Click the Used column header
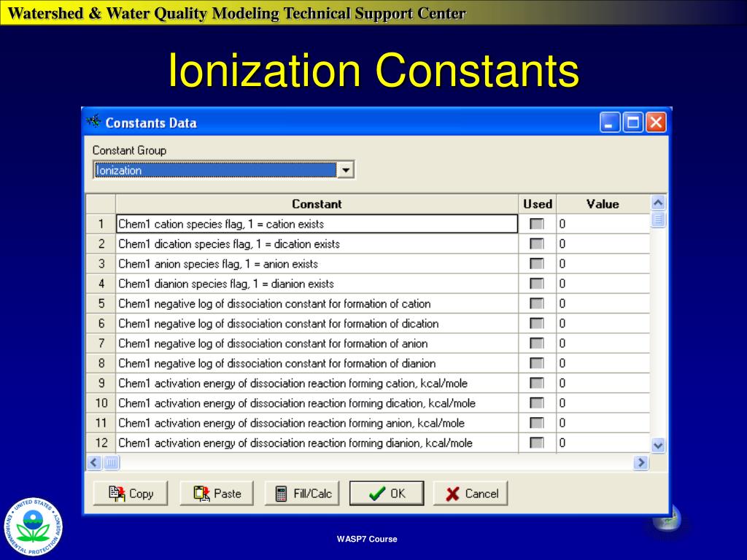This screenshot has width=747, height=560. tap(538, 204)
